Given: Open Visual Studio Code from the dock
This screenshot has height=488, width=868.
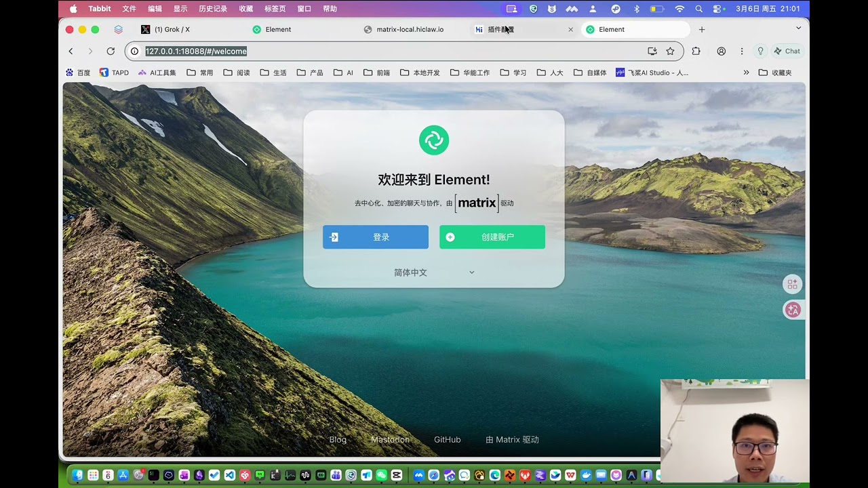Looking at the screenshot, I should pyautogui.click(x=229, y=475).
